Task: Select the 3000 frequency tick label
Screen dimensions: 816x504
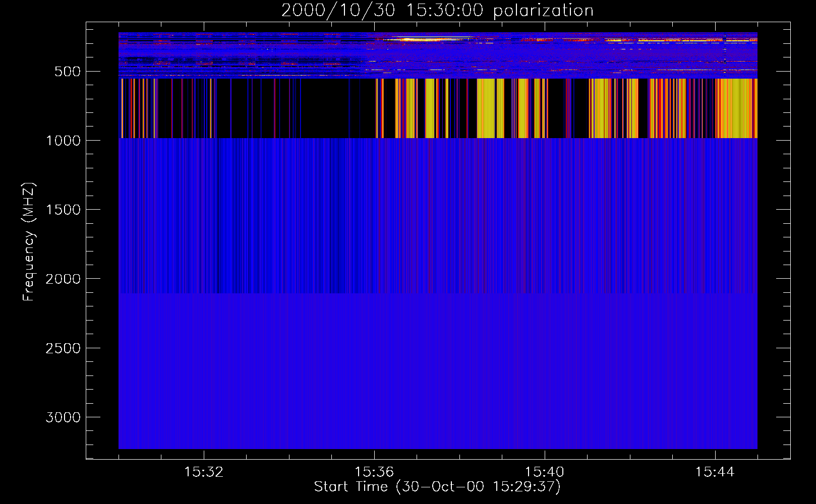Action: tap(63, 417)
